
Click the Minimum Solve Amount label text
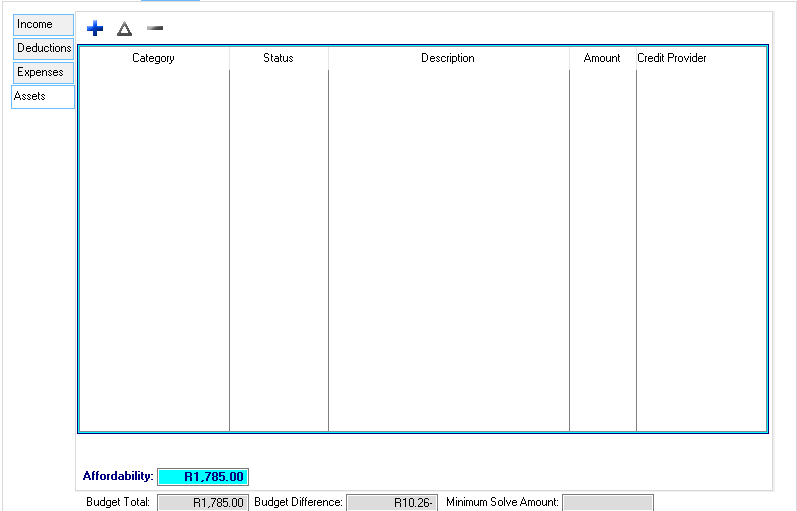click(502, 502)
